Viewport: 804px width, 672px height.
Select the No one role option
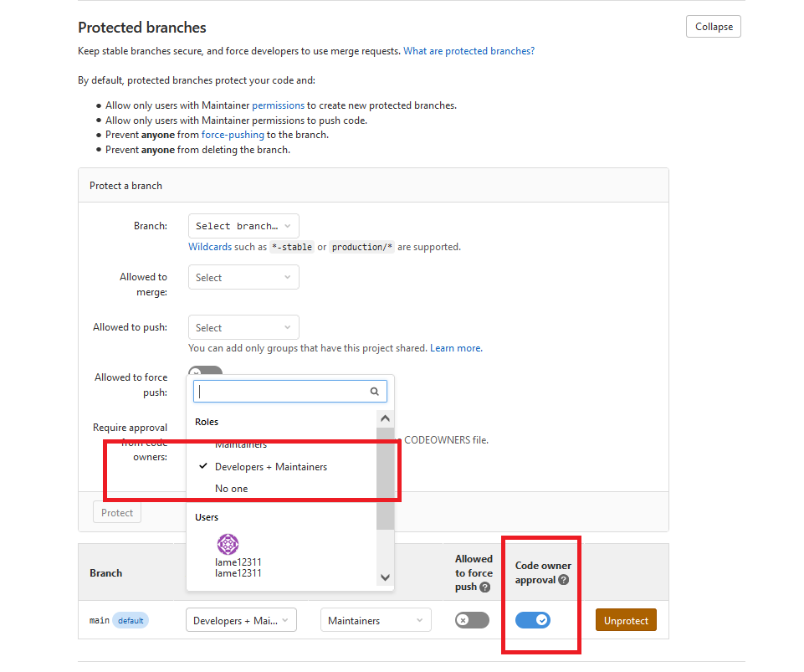(232, 489)
